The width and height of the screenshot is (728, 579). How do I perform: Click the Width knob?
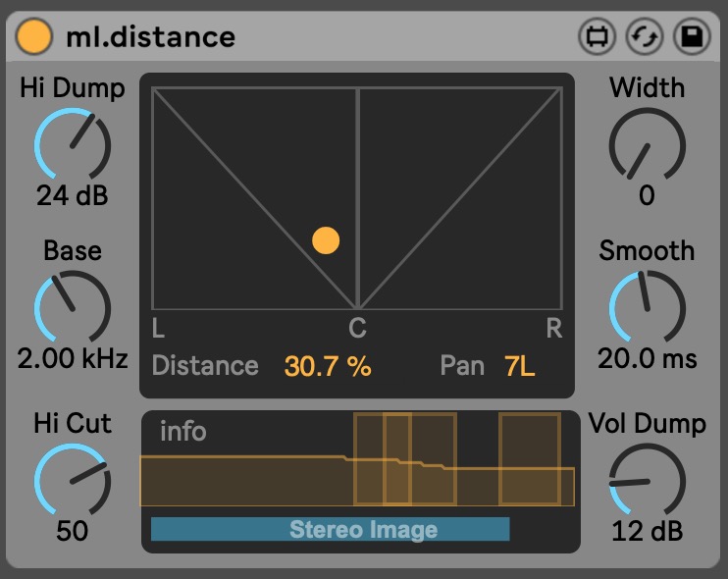647,145
